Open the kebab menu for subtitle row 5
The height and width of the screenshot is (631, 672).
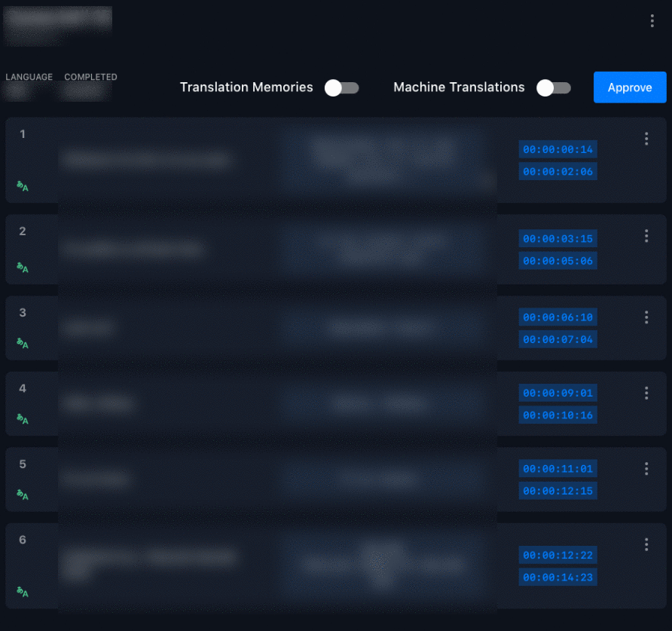tap(646, 468)
